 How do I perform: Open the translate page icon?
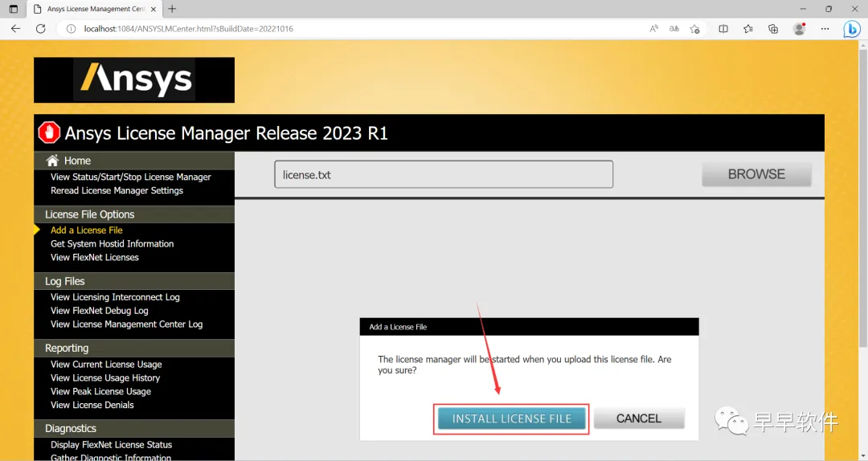click(x=674, y=29)
